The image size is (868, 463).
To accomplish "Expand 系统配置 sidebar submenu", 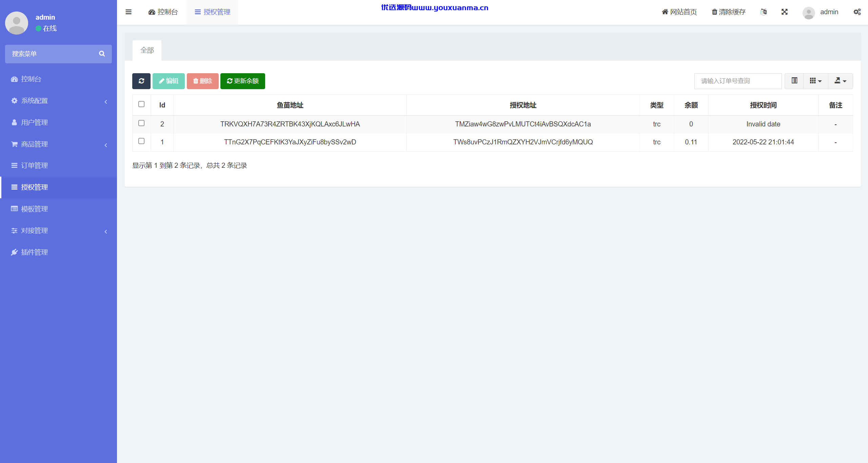I will pos(58,101).
